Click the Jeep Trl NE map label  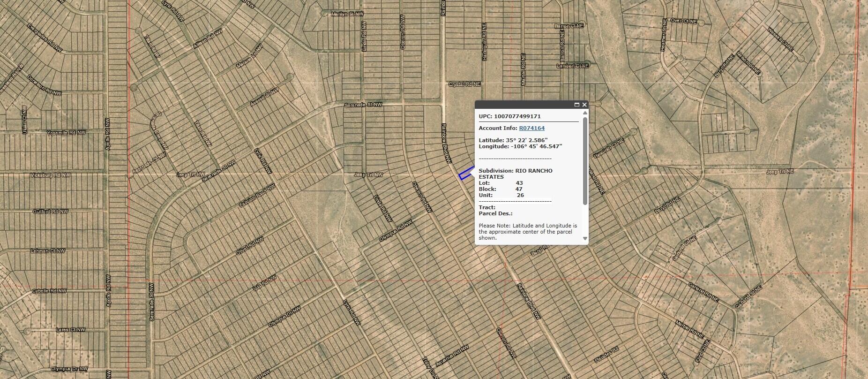[780, 172]
